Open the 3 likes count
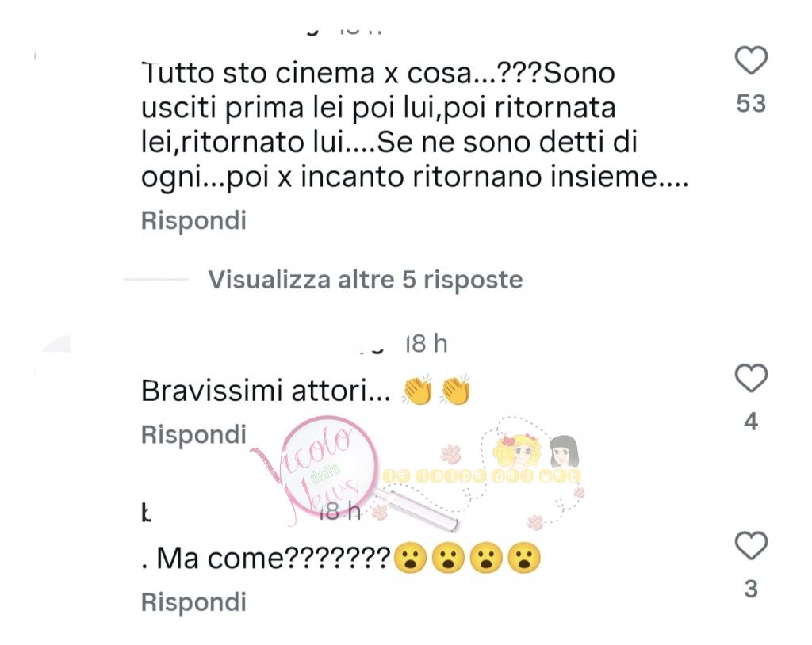The image size is (812, 645). click(x=751, y=589)
